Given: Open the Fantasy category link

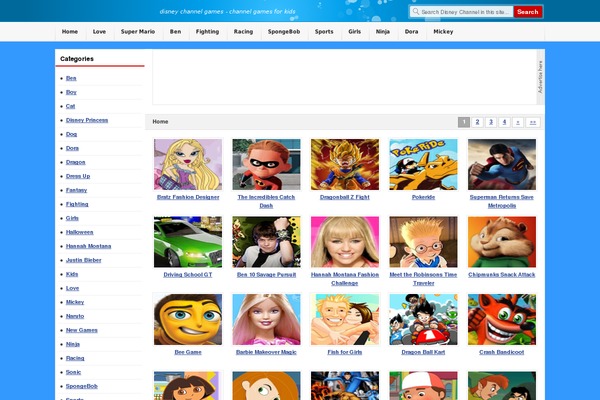Looking at the screenshot, I should (77, 190).
